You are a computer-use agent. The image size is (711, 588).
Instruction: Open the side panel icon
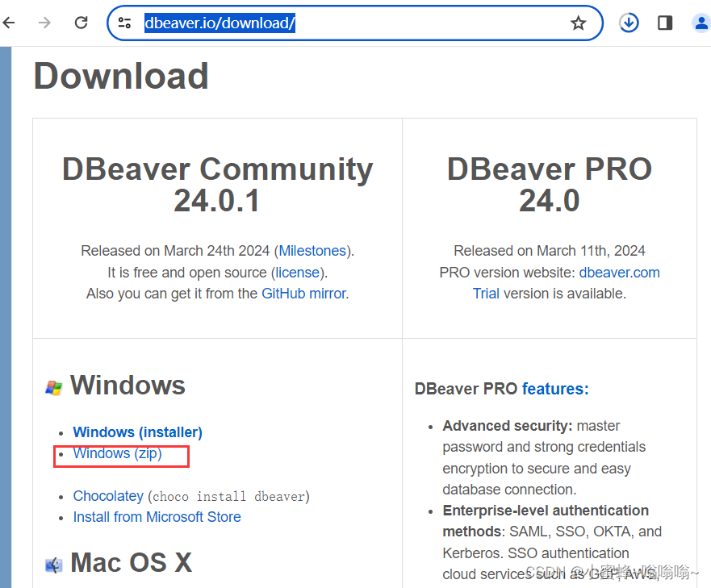click(x=664, y=23)
